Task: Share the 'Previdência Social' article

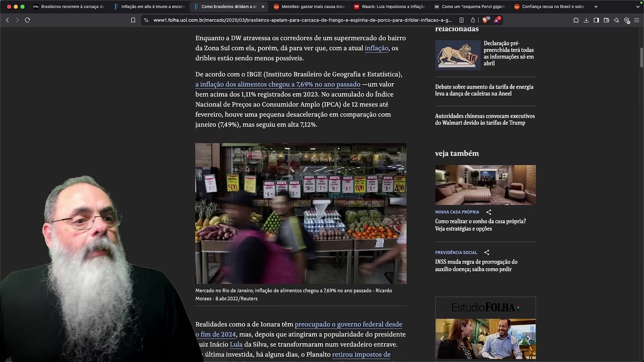Action: click(x=487, y=252)
